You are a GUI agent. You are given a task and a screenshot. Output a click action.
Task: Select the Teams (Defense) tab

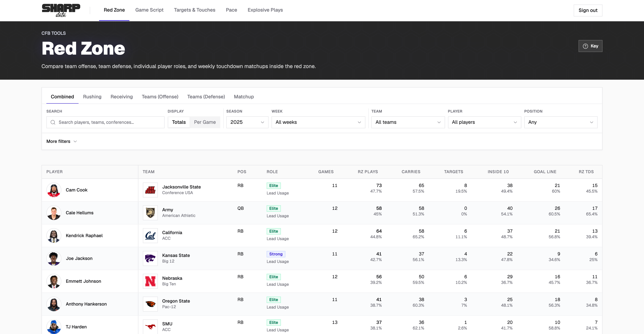click(206, 97)
